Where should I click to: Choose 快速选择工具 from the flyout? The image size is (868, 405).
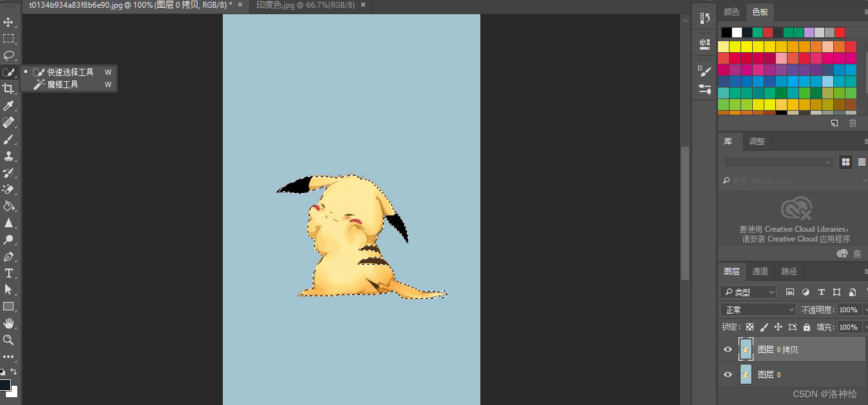click(70, 72)
